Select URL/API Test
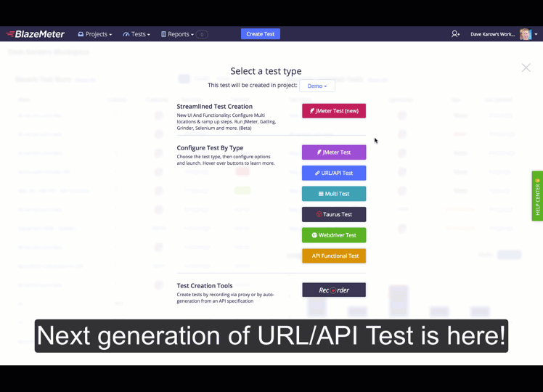 [334, 173]
